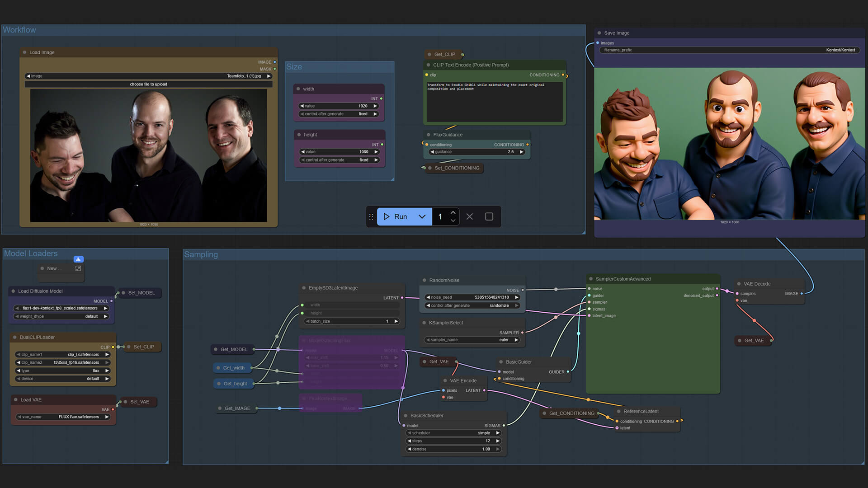The width and height of the screenshot is (868, 488).
Task: Click the positive prompt text area
Action: 494,102
